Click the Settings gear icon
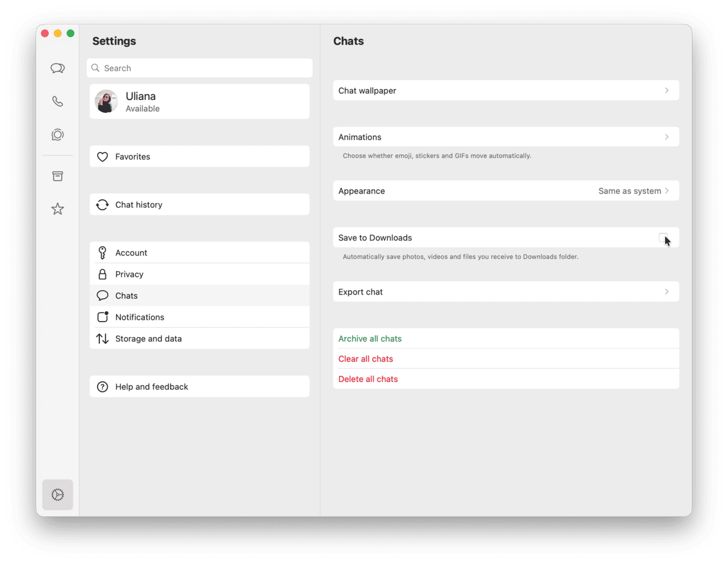This screenshot has width=728, height=564. coord(57,495)
